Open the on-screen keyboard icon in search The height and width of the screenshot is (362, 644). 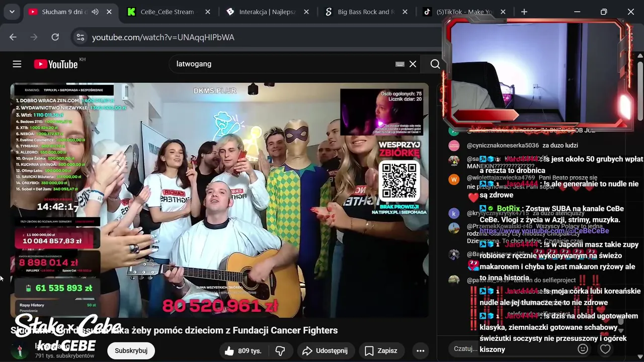400,64
